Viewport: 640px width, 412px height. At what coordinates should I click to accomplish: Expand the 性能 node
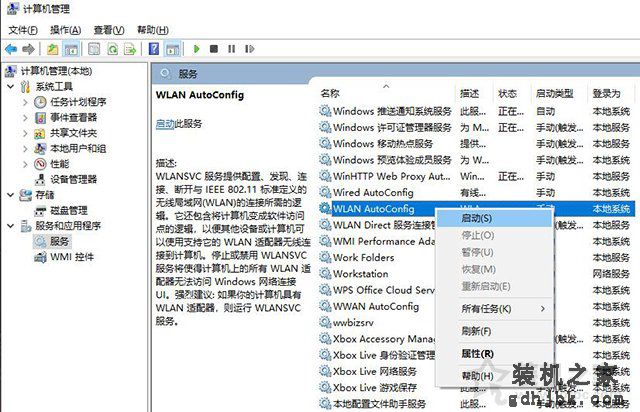tap(25, 164)
